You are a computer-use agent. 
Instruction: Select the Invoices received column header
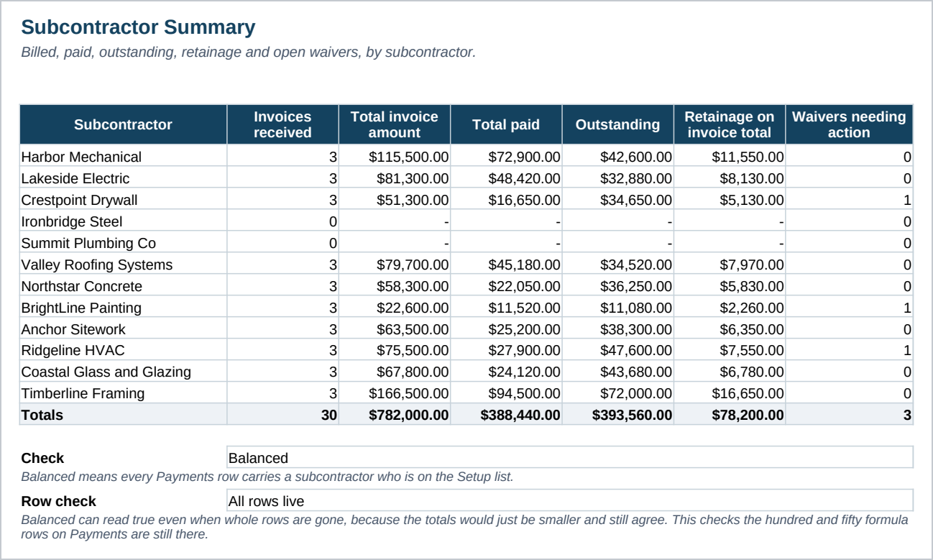(282, 124)
